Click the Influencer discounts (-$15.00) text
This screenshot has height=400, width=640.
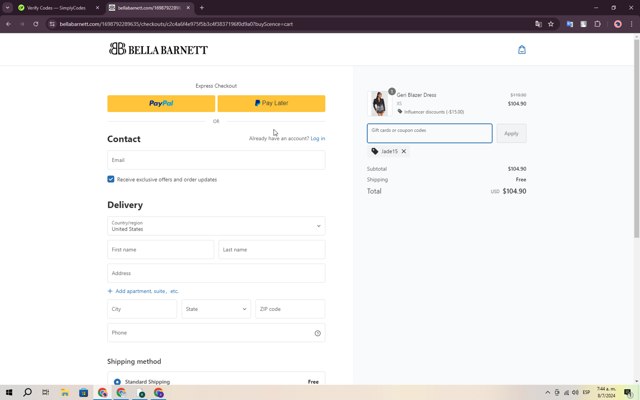pyautogui.click(x=434, y=112)
